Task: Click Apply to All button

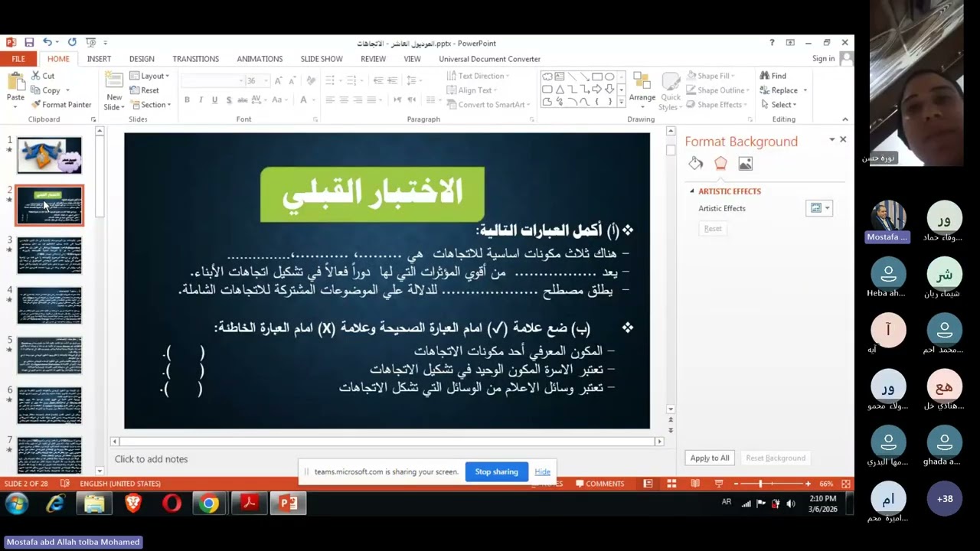Action: tap(710, 458)
